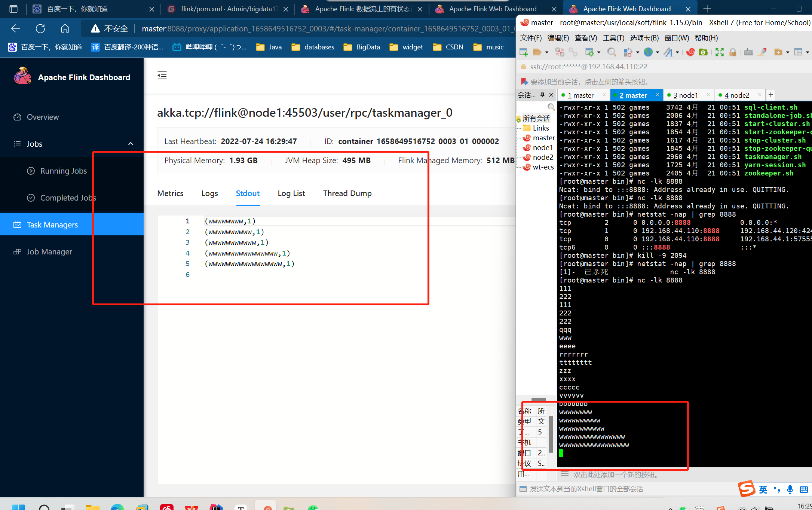Click the padlock lock-screen icon in Xshell toolbar
812x510 pixels.
pos(733,52)
